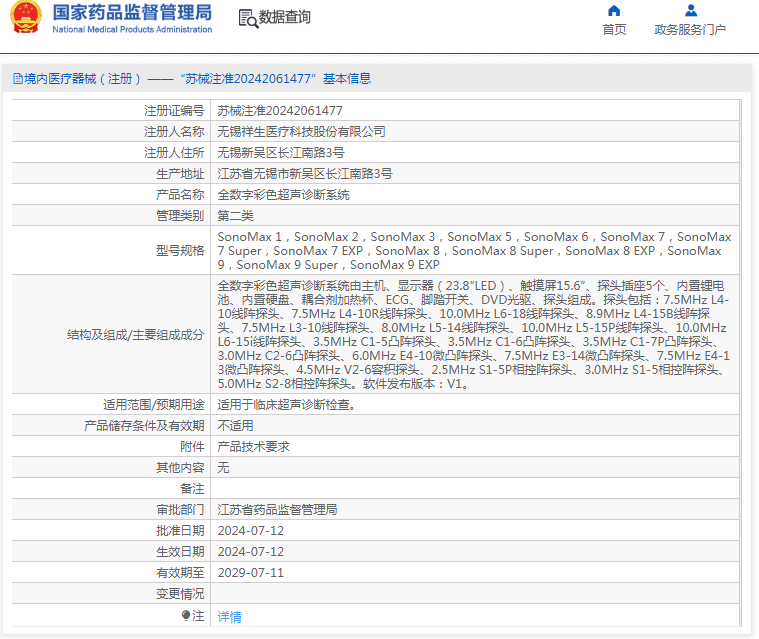Click the 数据查询 heading text
The width and height of the screenshot is (759, 639).
coord(285,17)
